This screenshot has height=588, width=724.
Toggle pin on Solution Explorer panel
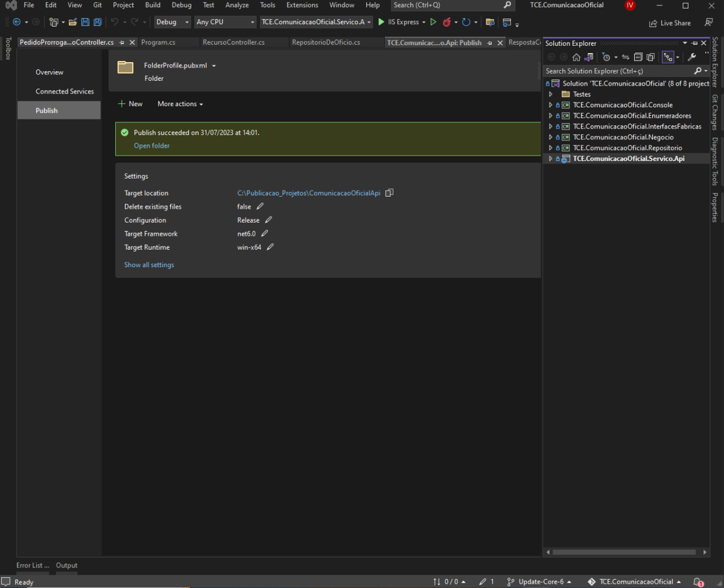(x=694, y=43)
